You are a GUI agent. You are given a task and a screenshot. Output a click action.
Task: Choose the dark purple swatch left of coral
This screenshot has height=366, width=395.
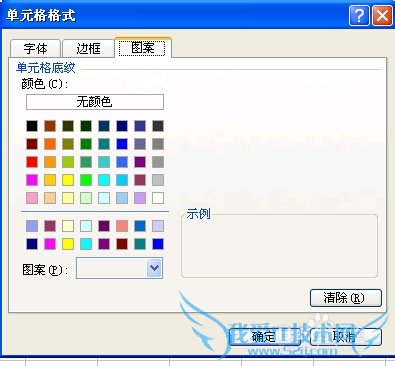point(104,226)
